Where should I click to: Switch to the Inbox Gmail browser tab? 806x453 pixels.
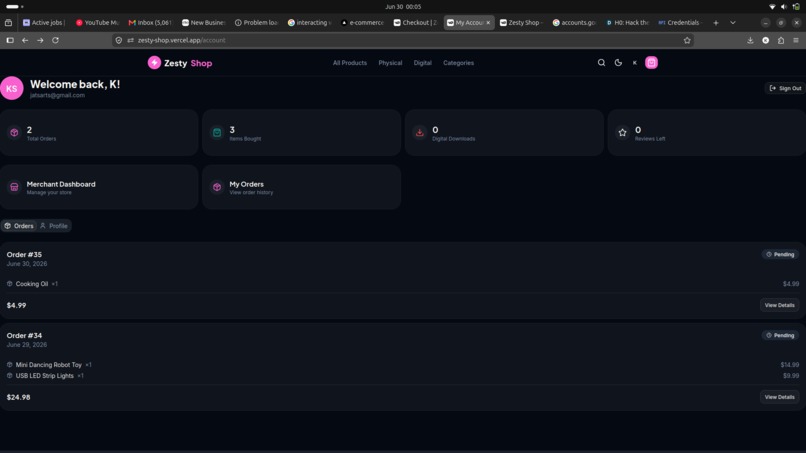coord(150,23)
